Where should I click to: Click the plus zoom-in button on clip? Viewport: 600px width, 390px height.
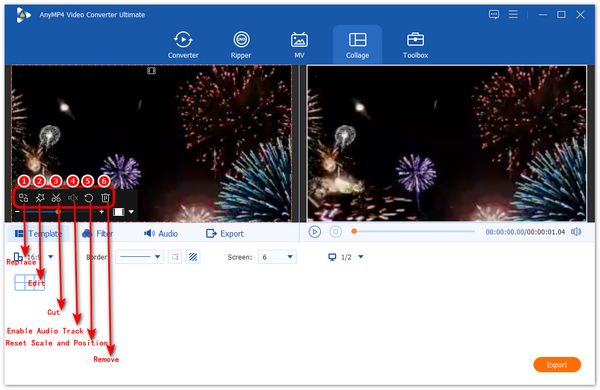101,212
